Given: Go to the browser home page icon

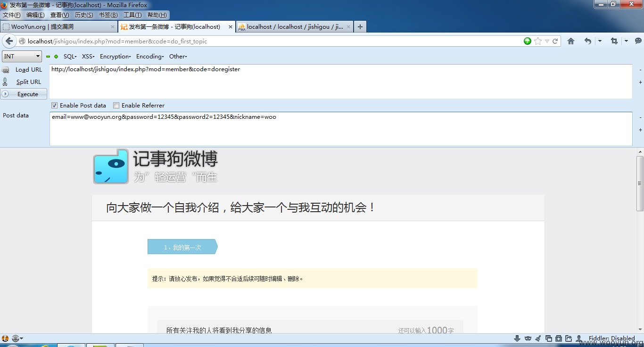Looking at the screenshot, I should 571,41.
